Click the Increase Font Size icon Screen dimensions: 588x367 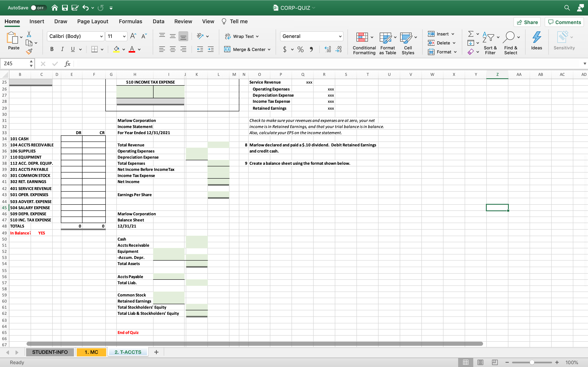133,36
